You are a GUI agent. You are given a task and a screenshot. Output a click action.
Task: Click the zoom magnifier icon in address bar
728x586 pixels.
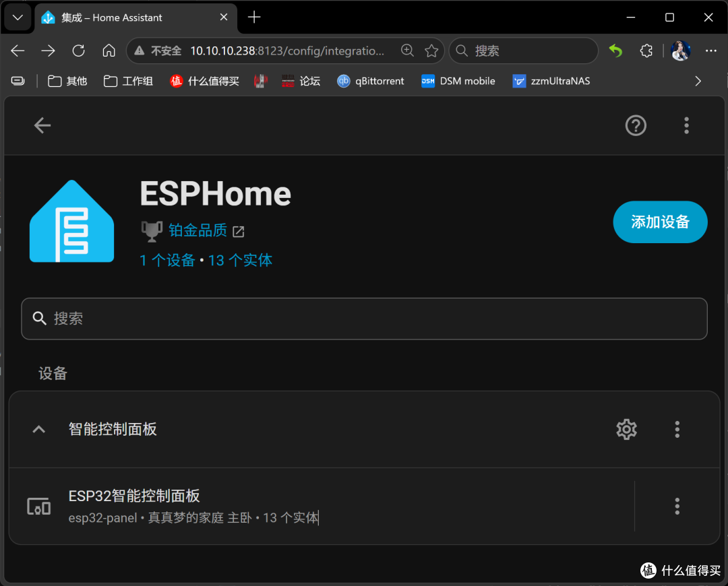pos(407,51)
